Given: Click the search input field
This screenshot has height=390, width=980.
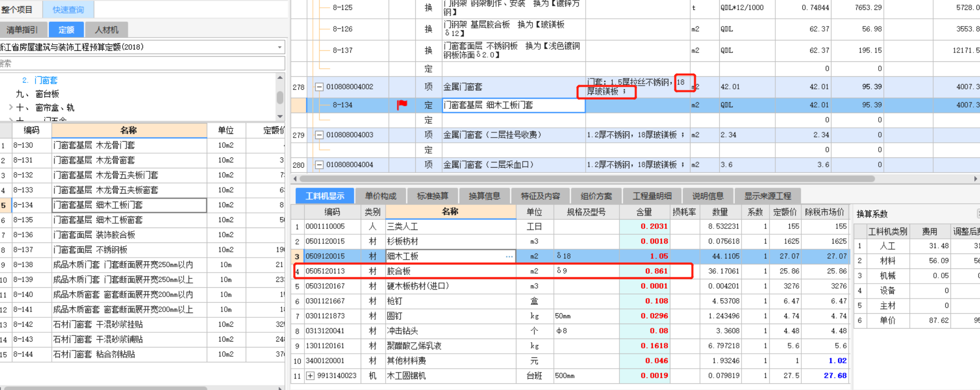Looking at the screenshot, I should tap(142, 63).
